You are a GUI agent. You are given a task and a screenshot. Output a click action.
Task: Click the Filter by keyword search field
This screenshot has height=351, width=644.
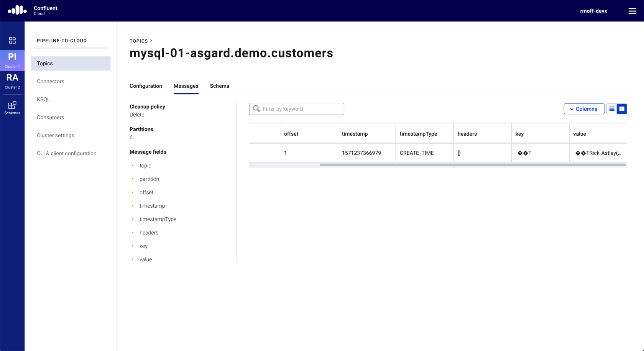coord(296,109)
